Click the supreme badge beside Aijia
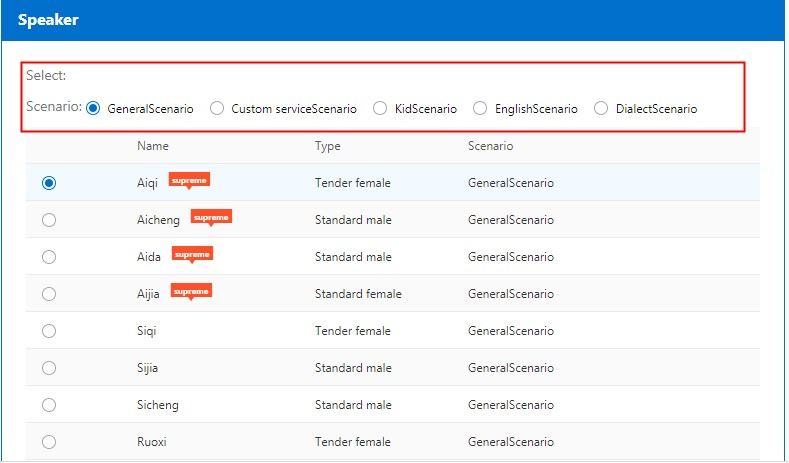The height and width of the screenshot is (463, 789). [x=191, y=292]
